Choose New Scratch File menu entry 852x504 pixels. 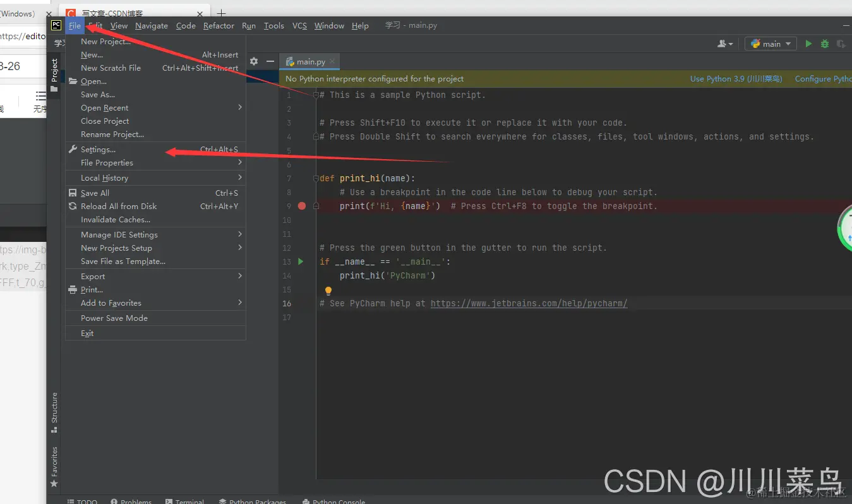click(x=155, y=68)
